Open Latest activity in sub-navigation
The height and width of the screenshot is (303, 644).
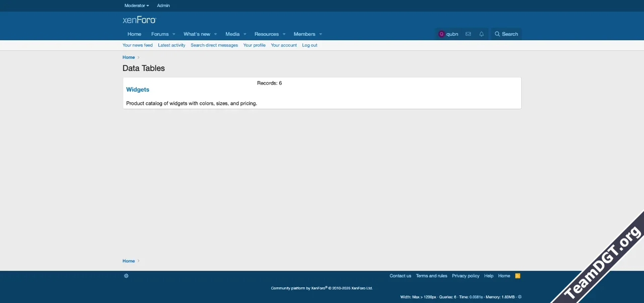[x=172, y=45]
